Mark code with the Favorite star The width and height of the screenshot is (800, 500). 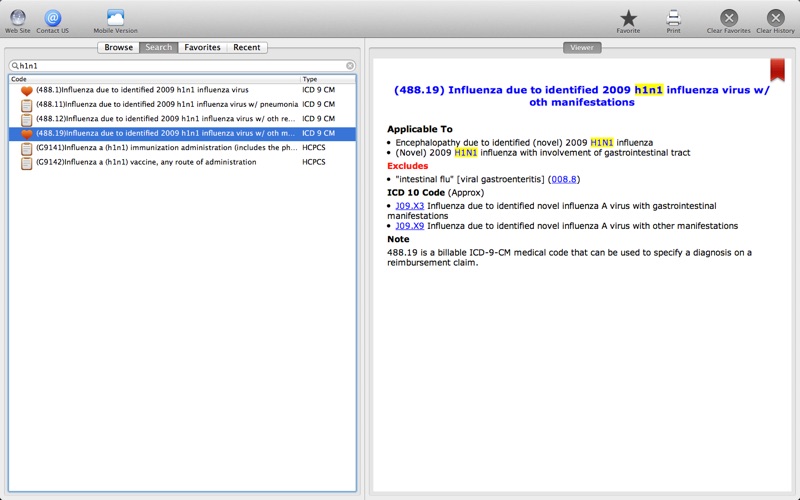[x=628, y=18]
